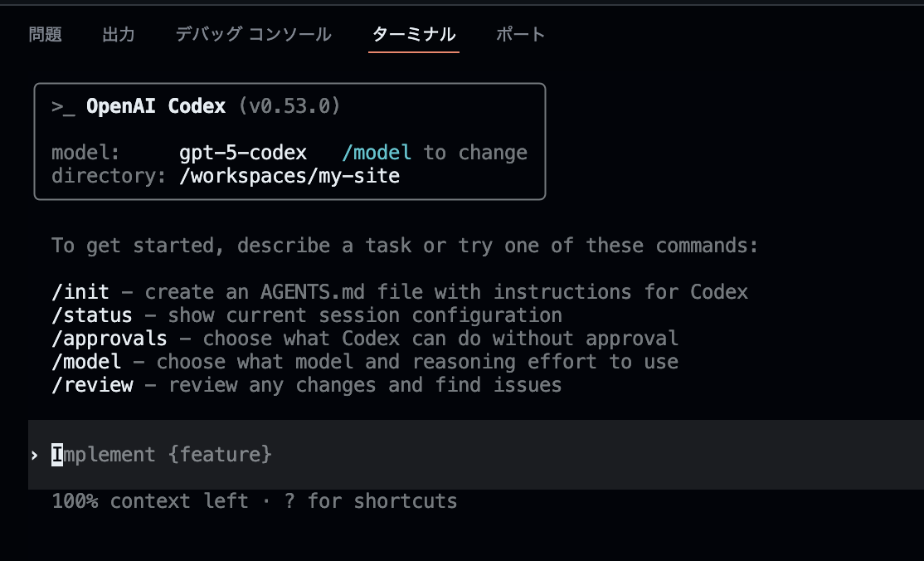The image size is (924, 561).
Task: Open the ポート tab
Action: pos(520,35)
